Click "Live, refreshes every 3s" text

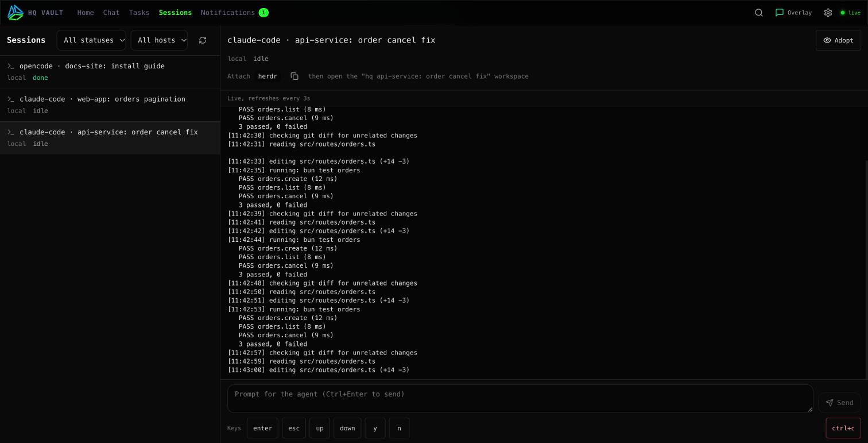[269, 98]
